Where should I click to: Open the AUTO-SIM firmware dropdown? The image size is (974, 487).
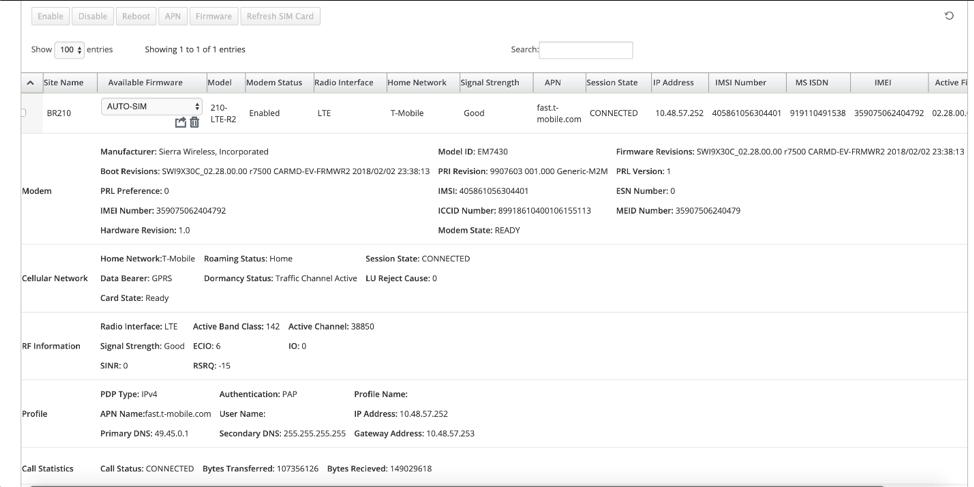point(152,107)
